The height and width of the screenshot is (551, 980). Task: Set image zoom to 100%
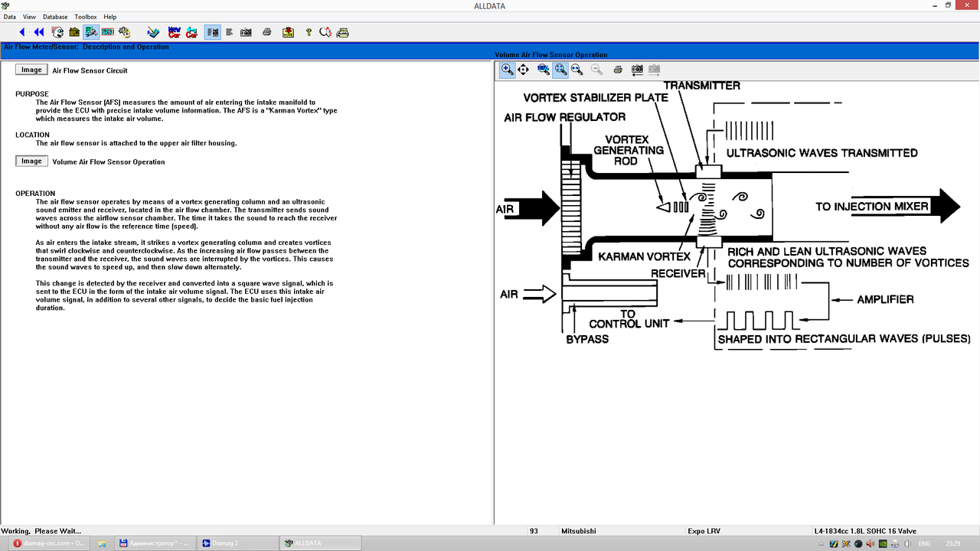click(x=544, y=70)
